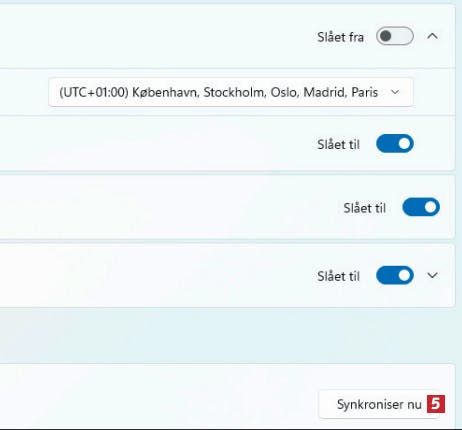Collapse the section using the upward chevron

click(432, 36)
